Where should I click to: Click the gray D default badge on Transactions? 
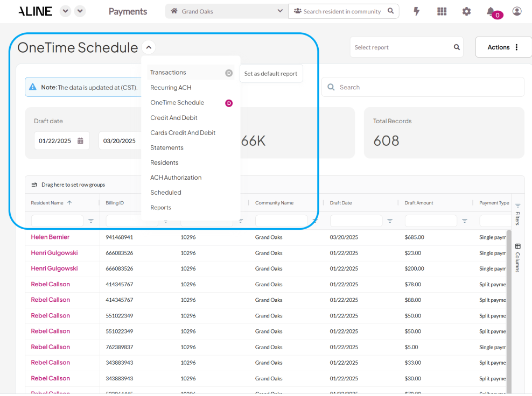[x=229, y=73]
